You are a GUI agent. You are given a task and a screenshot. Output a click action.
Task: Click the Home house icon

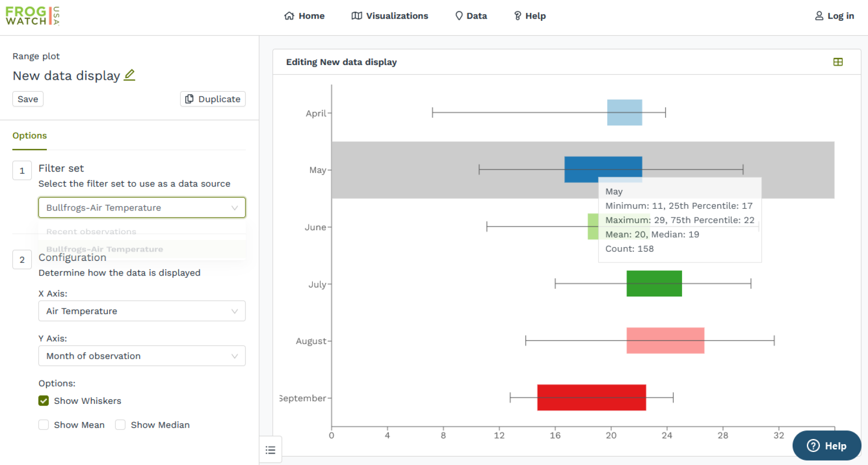click(289, 16)
